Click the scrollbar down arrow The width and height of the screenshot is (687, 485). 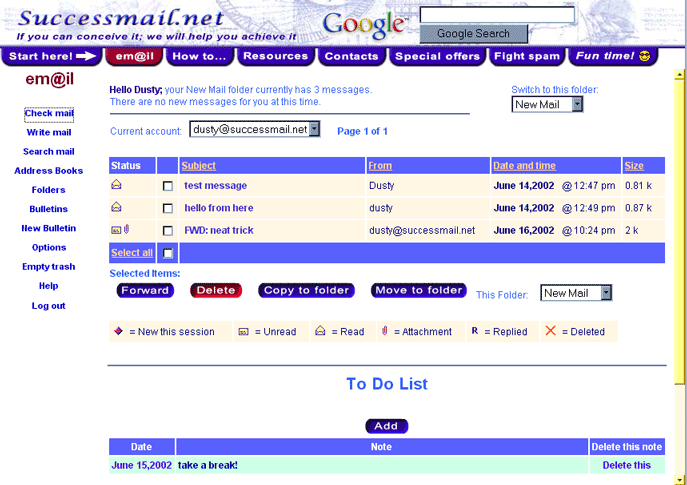click(680, 479)
